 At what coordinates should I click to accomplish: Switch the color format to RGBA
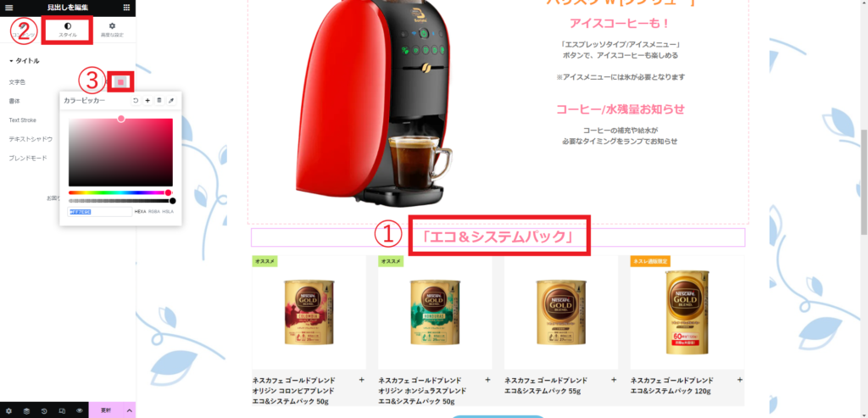(x=153, y=211)
